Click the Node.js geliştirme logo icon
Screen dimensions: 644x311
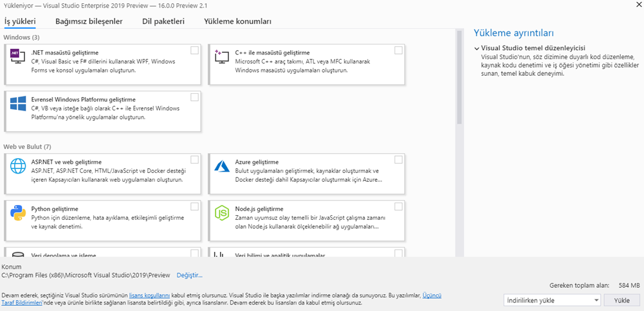coord(222,213)
